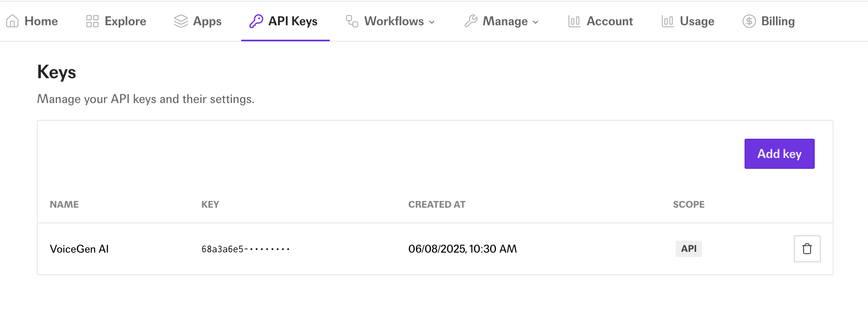Click the Account chart icon
This screenshot has width=868, height=320.
(574, 21)
